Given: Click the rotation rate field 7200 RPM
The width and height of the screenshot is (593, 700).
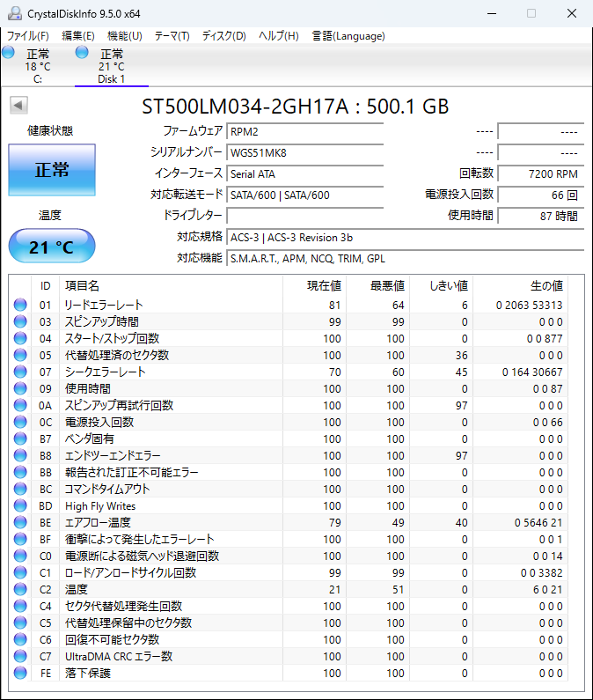Looking at the screenshot, I should [540, 173].
